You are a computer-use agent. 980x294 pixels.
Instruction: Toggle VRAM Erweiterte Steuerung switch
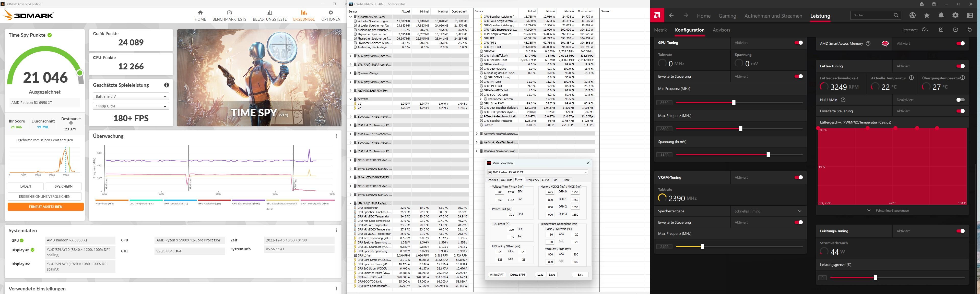point(798,222)
